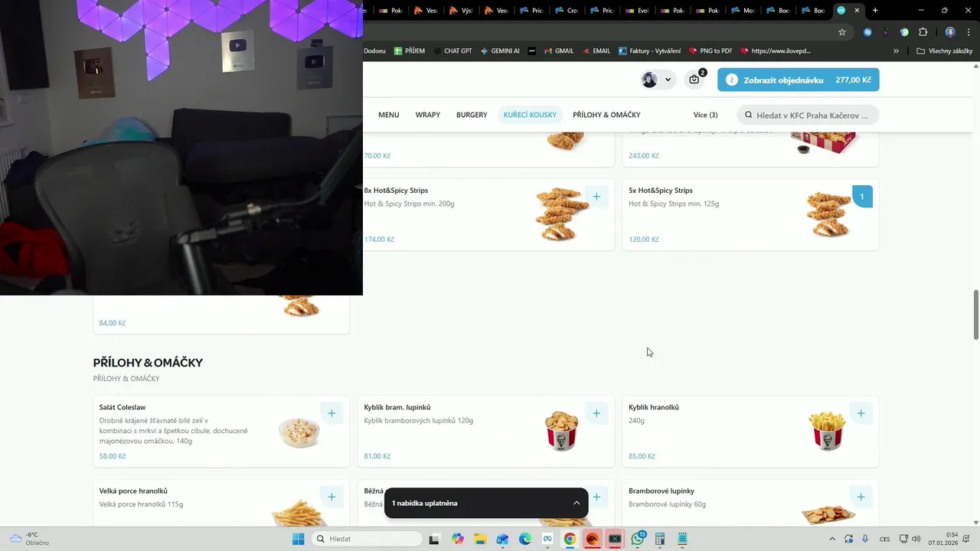Open the Chrome three-dot menu
The height and width of the screenshot is (551, 980).
969,32
